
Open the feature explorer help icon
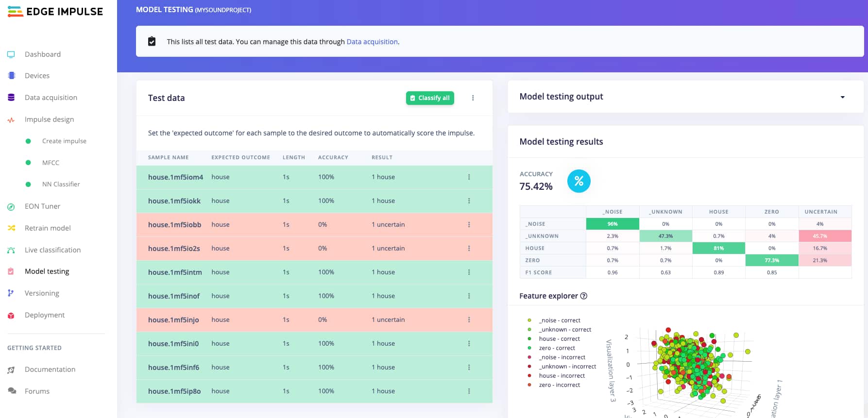pos(584,296)
